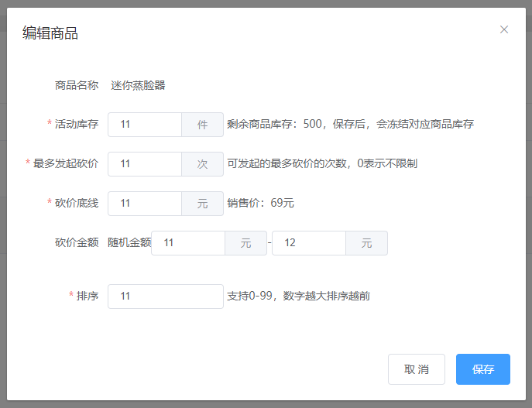Viewport: 532px width, 408px height.
Task: Select the 砍价底线 input field
Action: click(x=145, y=204)
